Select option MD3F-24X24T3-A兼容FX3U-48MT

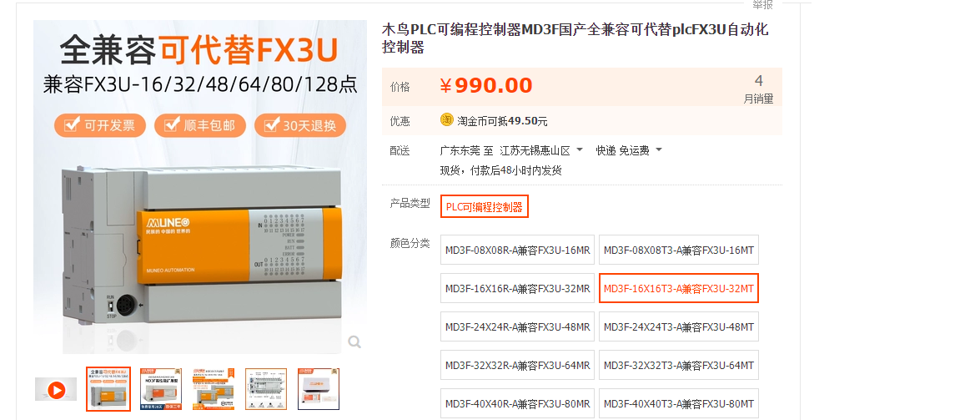[679, 326]
